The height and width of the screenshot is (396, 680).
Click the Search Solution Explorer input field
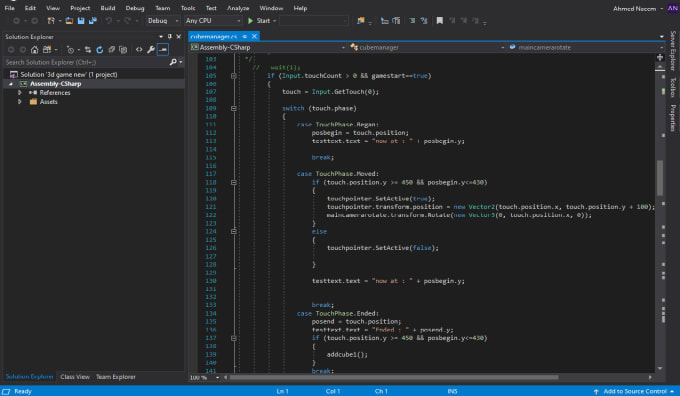(87, 62)
